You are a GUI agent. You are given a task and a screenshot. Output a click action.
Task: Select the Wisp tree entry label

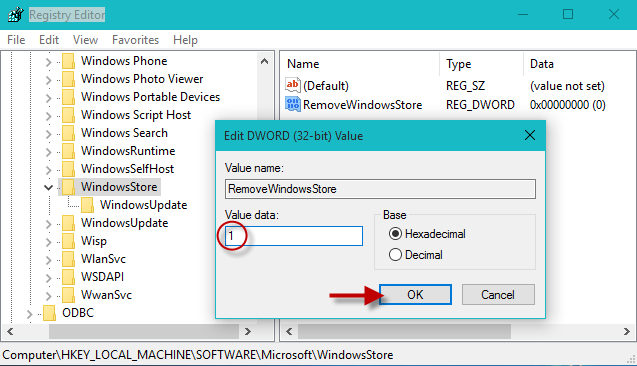click(94, 241)
